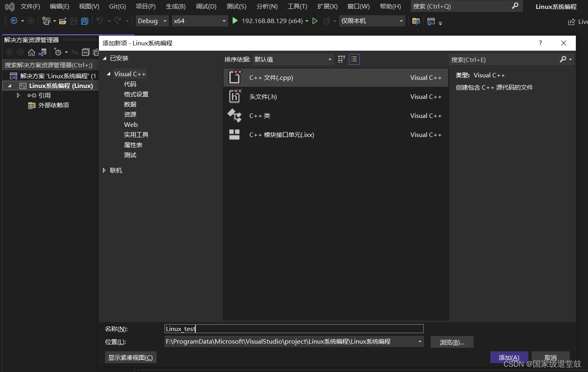Click the switch views icon in Solution Explorer
This screenshot has width=588, height=372.
point(43,52)
